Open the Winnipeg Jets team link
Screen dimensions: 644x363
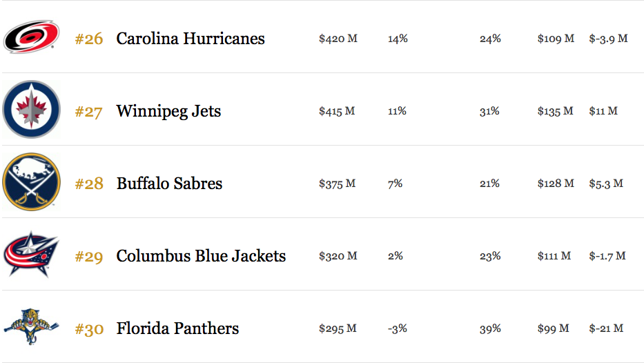click(x=168, y=112)
